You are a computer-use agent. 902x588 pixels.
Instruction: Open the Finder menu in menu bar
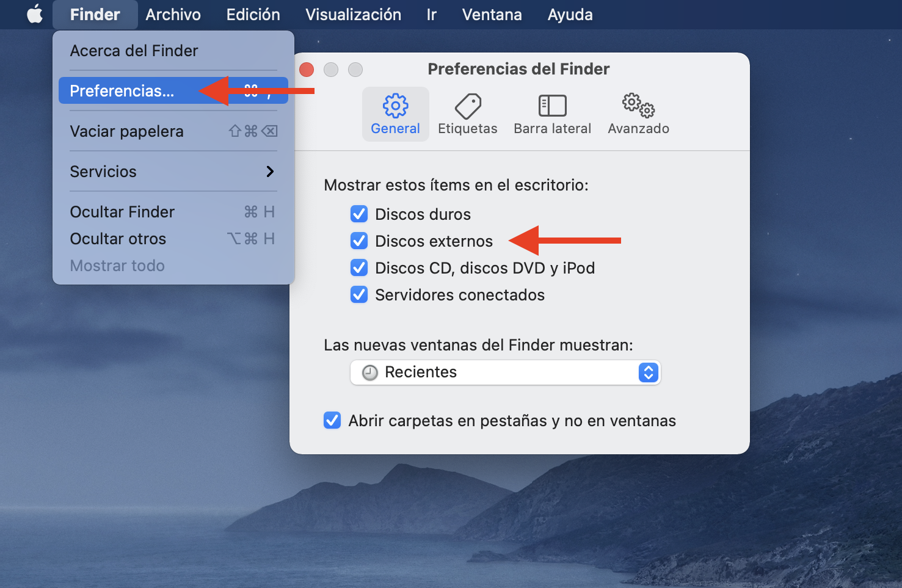(x=95, y=15)
